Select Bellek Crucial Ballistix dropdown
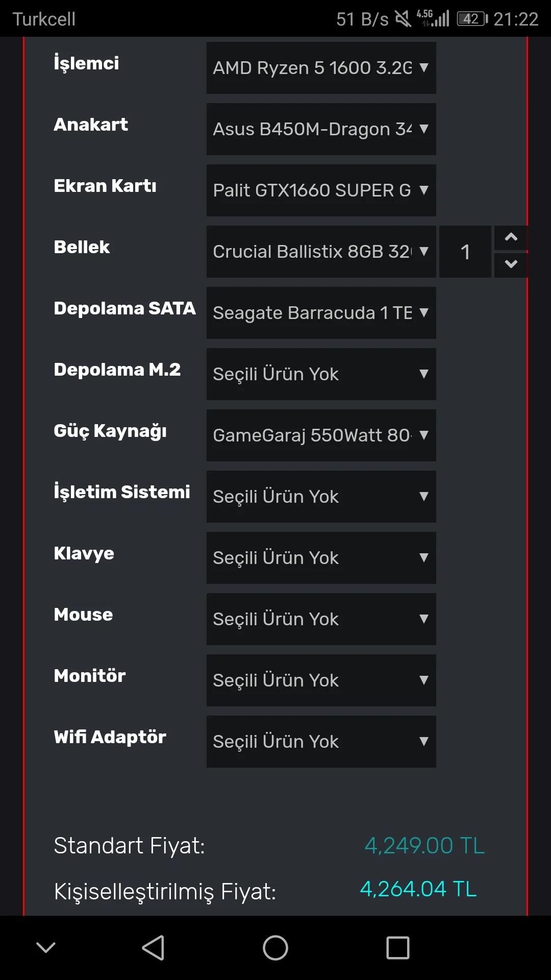 pyautogui.click(x=321, y=252)
